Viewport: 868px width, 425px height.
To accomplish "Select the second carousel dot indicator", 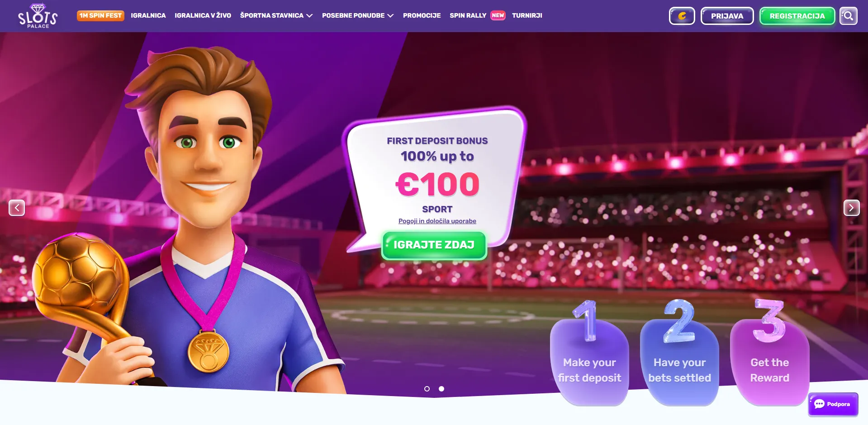I will pos(441,389).
